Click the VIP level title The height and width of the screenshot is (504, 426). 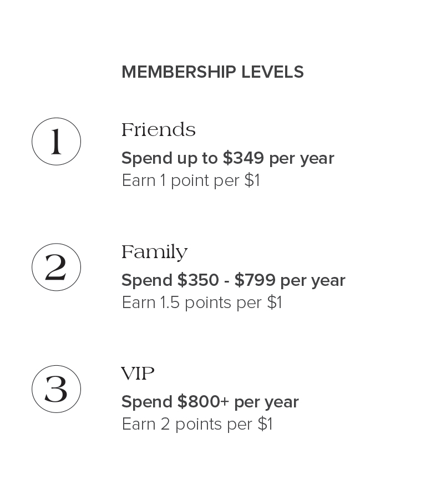[138, 374]
